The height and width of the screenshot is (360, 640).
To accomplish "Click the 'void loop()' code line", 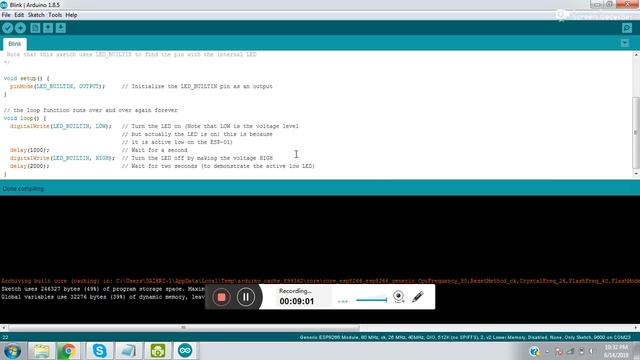I will (x=25, y=118).
